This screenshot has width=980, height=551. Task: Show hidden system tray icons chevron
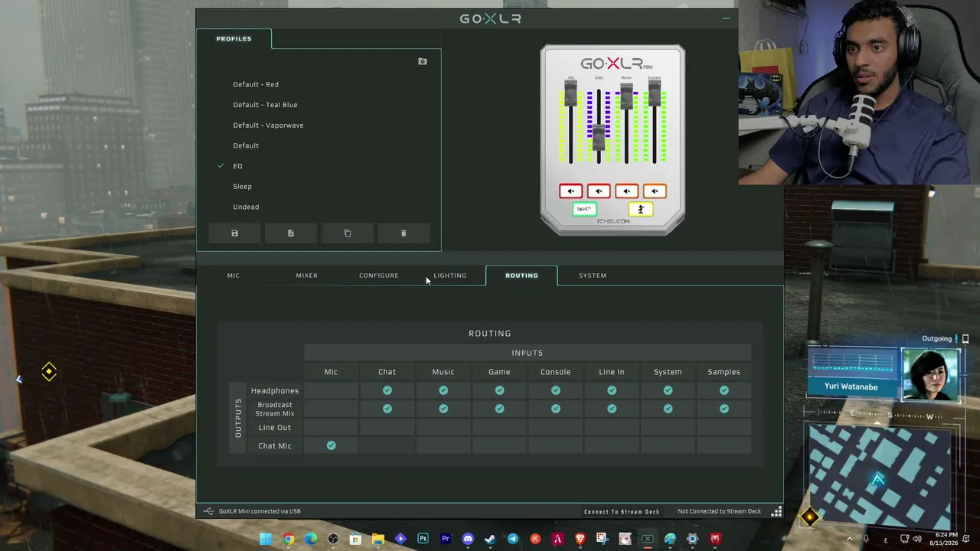click(x=849, y=539)
